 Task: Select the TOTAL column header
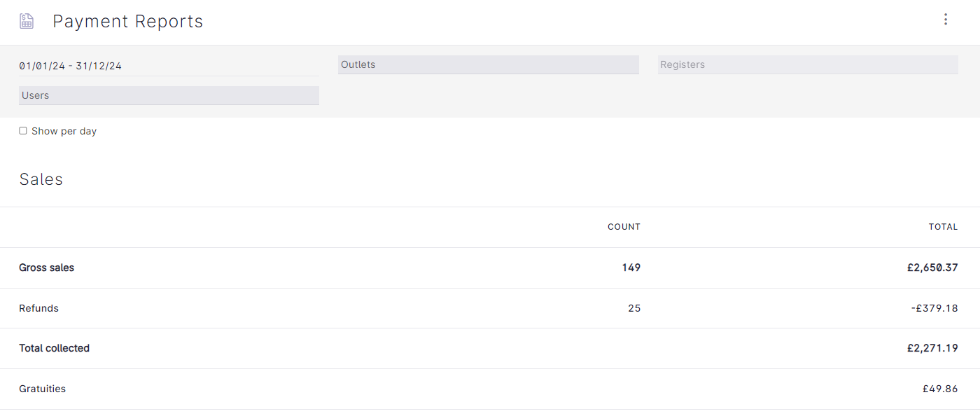[942, 227]
